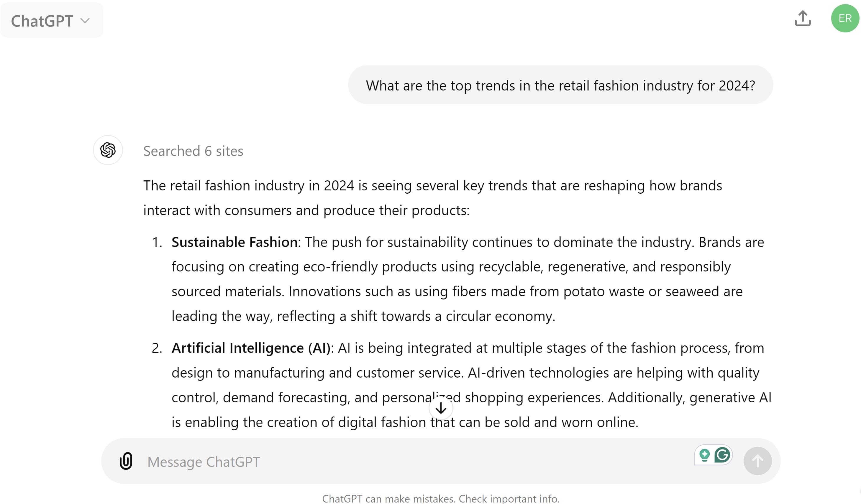Click the chevron next to the ChatGPT title
The width and height of the screenshot is (861, 504).
coord(85,21)
